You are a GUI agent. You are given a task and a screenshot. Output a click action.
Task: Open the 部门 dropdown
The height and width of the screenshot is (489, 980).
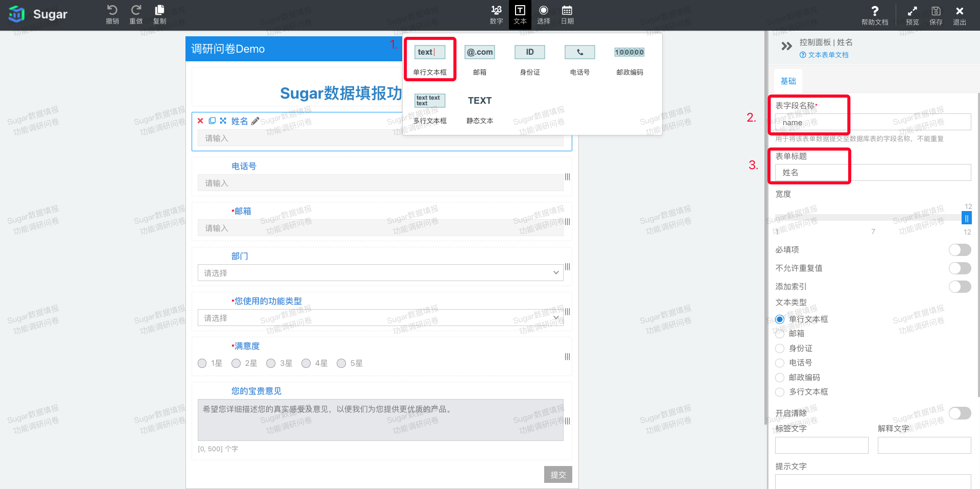tap(380, 273)
